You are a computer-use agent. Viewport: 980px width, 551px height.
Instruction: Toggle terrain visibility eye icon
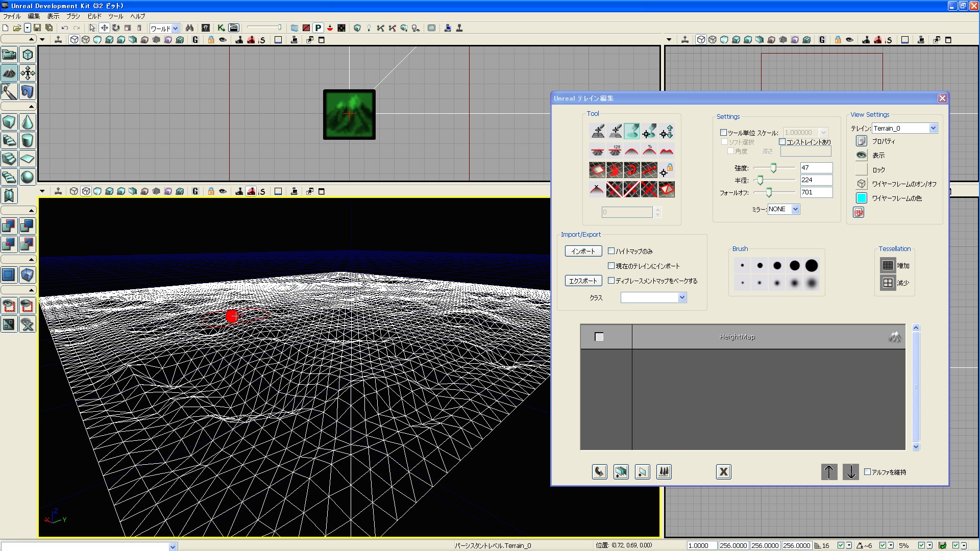click(862, 155)
